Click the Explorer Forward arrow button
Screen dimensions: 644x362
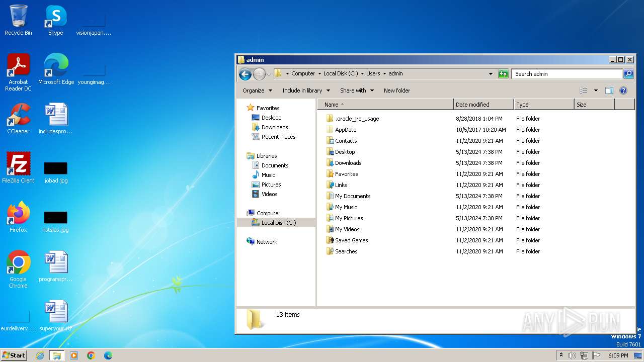(259, 74)
